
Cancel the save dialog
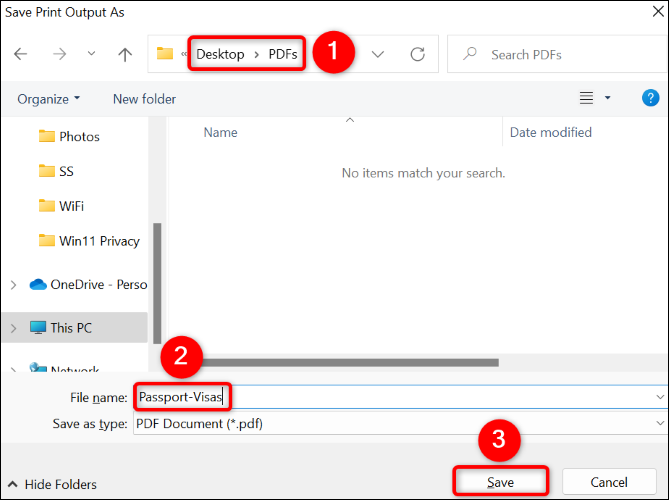(608, 482)
